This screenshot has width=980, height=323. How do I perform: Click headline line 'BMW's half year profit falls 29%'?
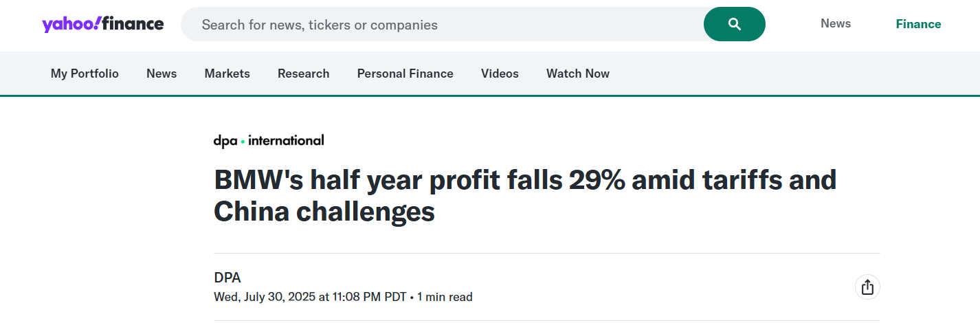419,180
